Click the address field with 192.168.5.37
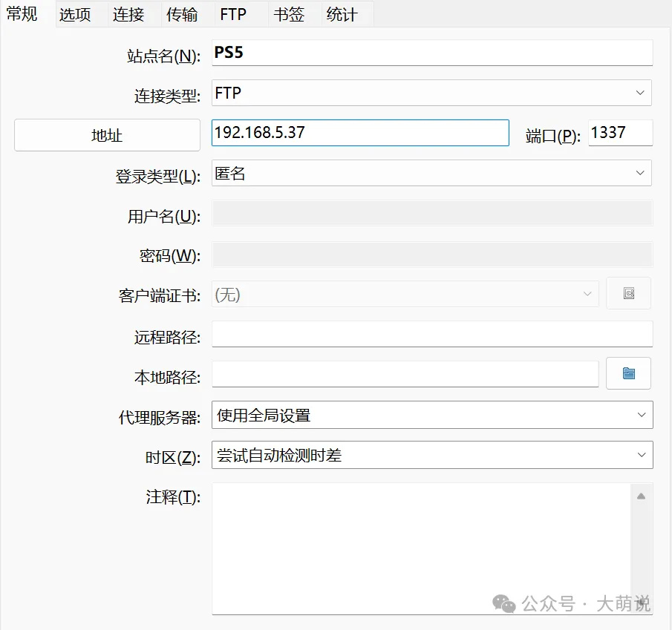Screen dimensions: 672x630 pyautogui.click(x=360, y=133)
